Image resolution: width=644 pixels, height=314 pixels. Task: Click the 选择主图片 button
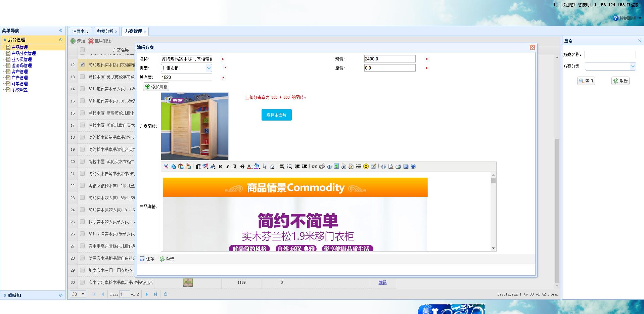(x=277, y=115)
